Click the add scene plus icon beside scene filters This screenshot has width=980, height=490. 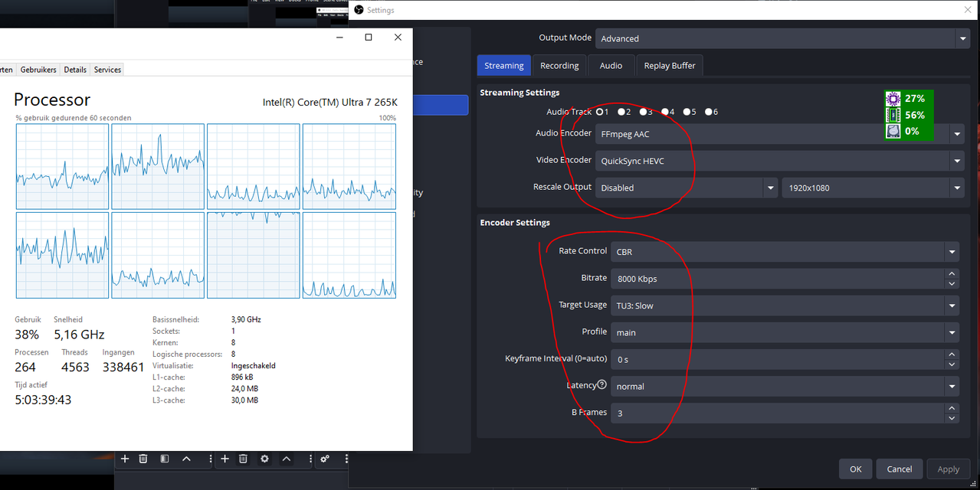point(124,459)
